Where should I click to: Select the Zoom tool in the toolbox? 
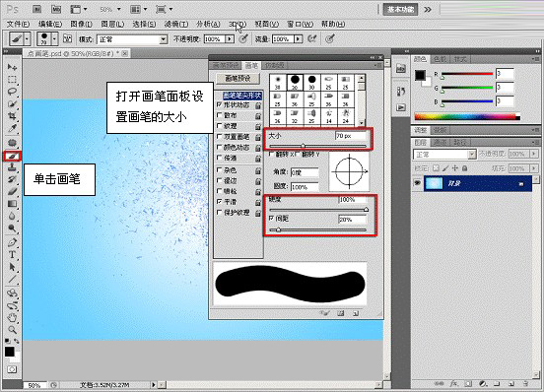(12, 329)
